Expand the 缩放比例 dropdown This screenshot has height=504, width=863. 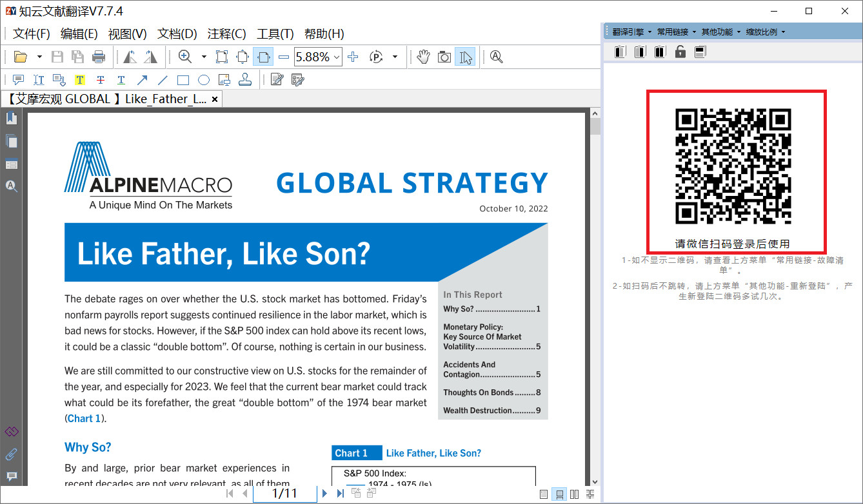[x=765, y=32]
